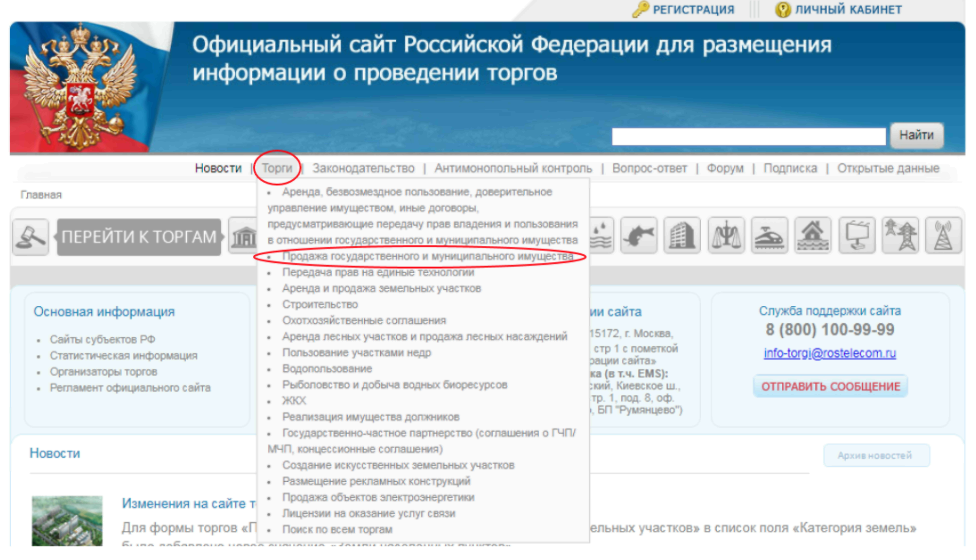The height and width of the screenshot is (560, 976).
Task: Open the РЕГИСТРАЦИЯ link
Action: (693, 10)
